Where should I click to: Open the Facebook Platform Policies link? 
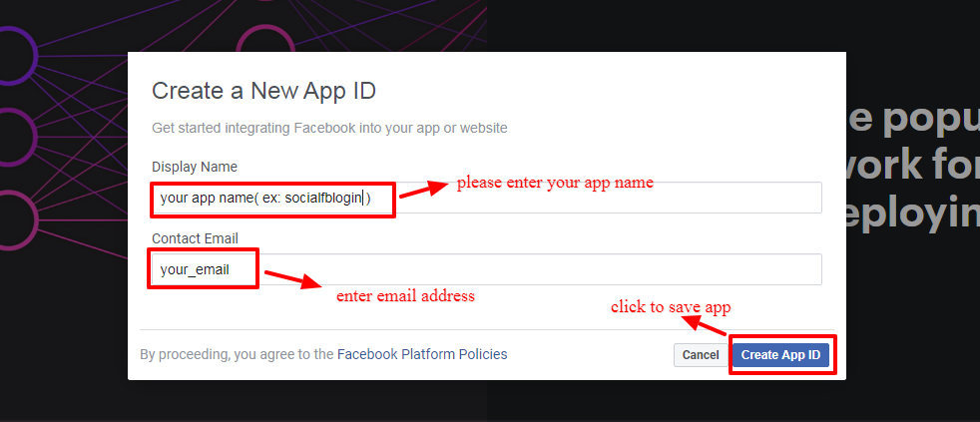[x=422, y=354]
